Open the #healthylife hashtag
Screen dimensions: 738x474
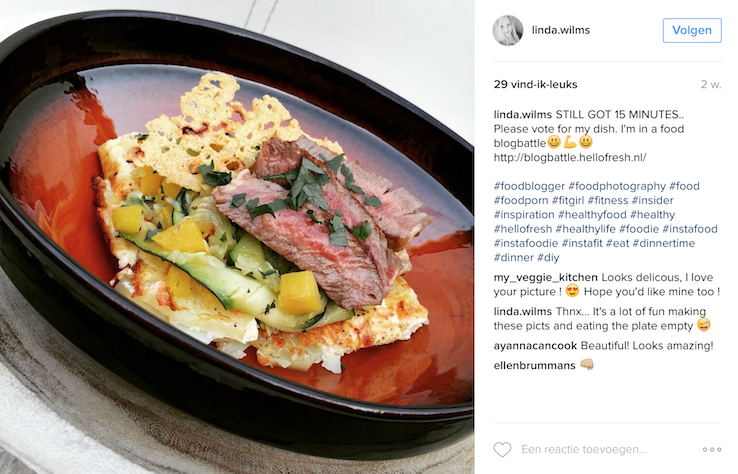tap(585, 229)
